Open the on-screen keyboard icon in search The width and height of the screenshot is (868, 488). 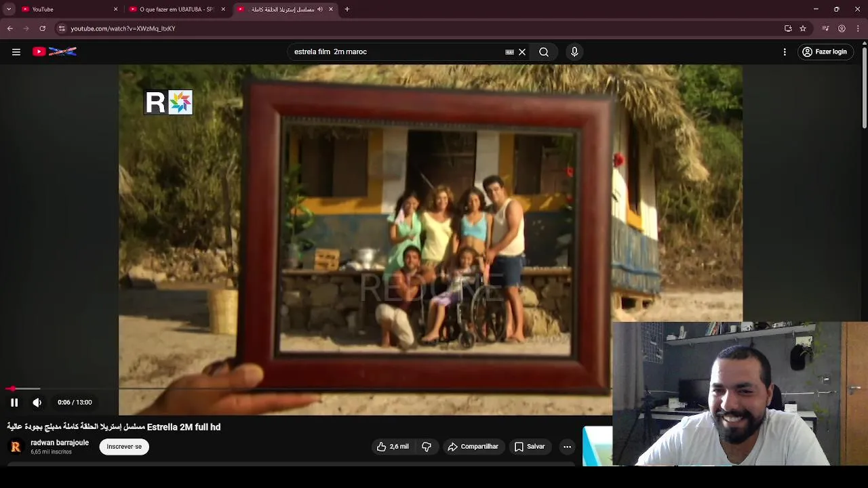(509, 52)
